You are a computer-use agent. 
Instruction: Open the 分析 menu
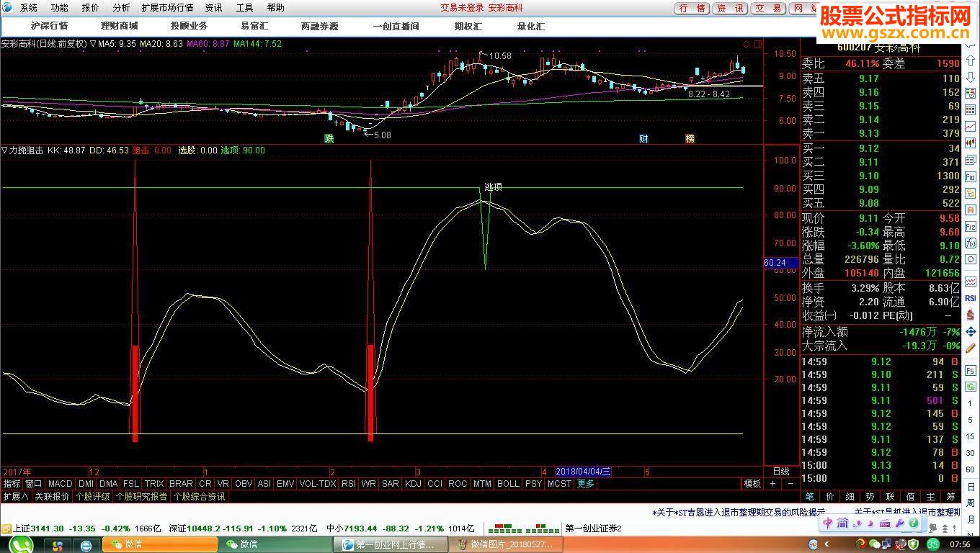121,8
